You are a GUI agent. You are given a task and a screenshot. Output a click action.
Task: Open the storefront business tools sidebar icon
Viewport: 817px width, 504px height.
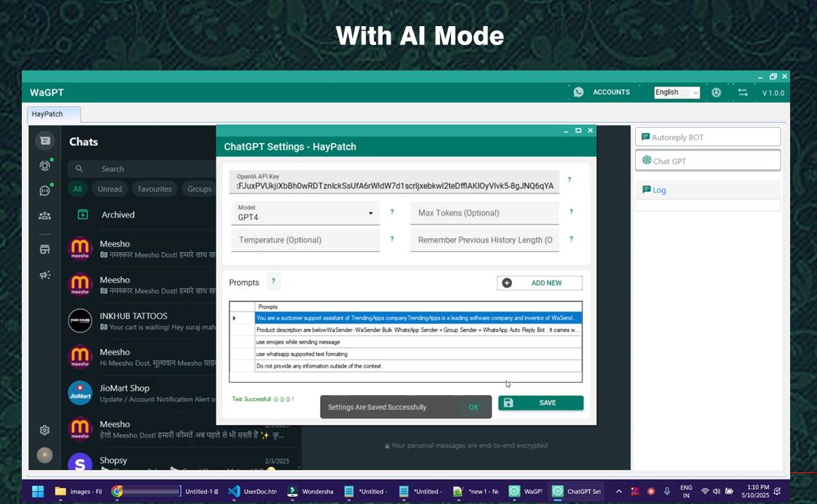(45, 250)
